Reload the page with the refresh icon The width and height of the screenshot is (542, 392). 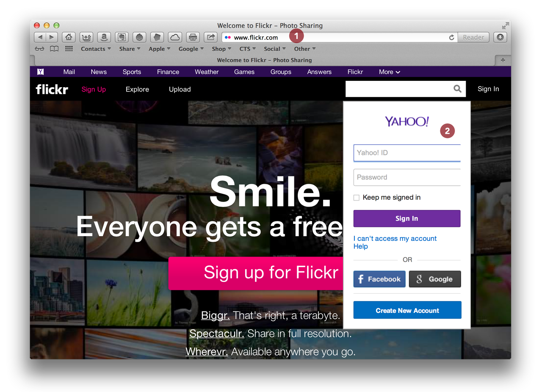pos(452,37)
